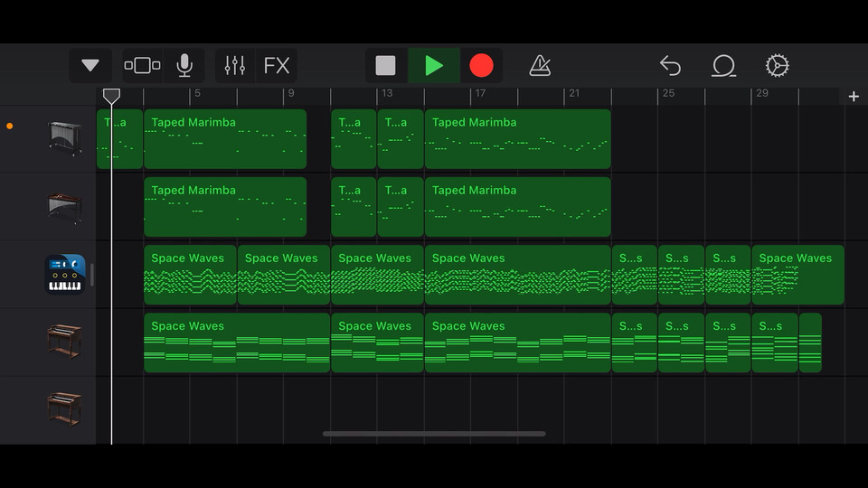Jump to bar 13 on the ruler
This screenshot has height=488, width=868.
point(387,93)
